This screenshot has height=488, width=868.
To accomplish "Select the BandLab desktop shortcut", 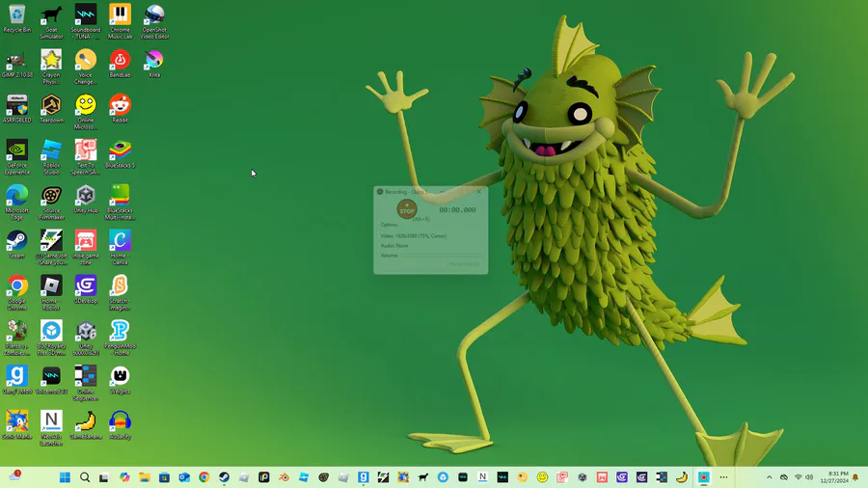I will pos(121,64).
